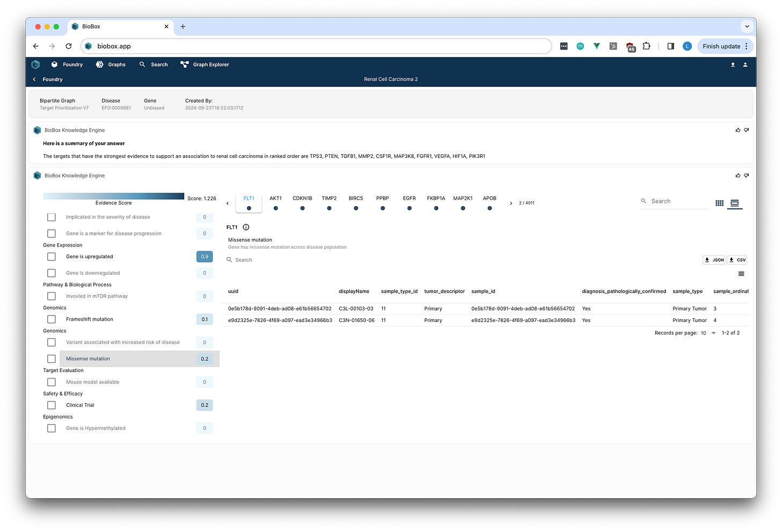
Task: Close the BioBox browser tab
Action: click(166, 26)
